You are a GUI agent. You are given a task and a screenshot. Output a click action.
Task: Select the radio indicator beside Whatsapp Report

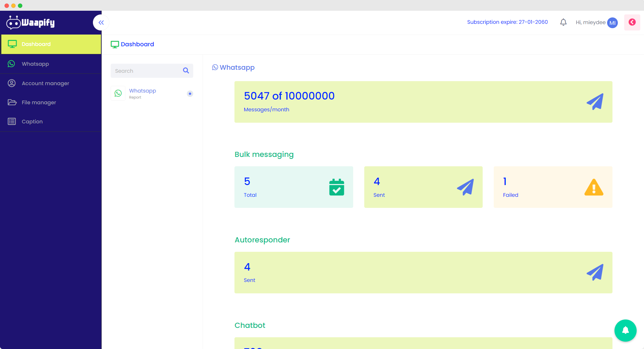(190, 94)
